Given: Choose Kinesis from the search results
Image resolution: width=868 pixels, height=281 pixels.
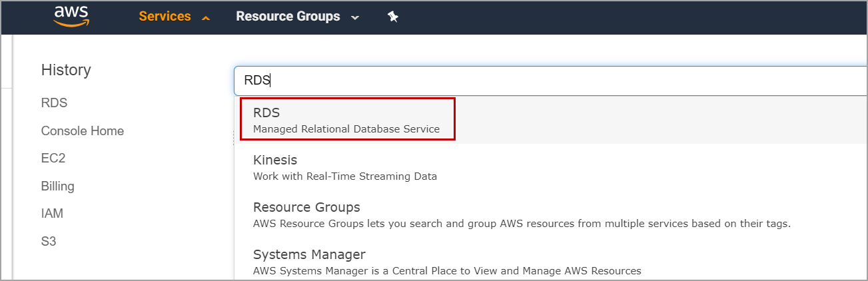Looking at the screenshot, I should (275, 160).
